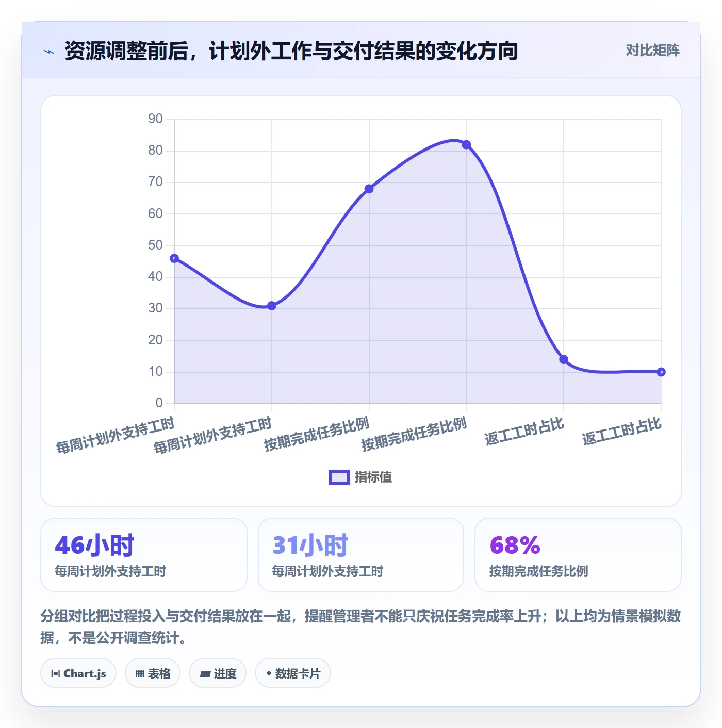Click the 指标值 legend color box
722x728 pixels.
pos(339,477)
